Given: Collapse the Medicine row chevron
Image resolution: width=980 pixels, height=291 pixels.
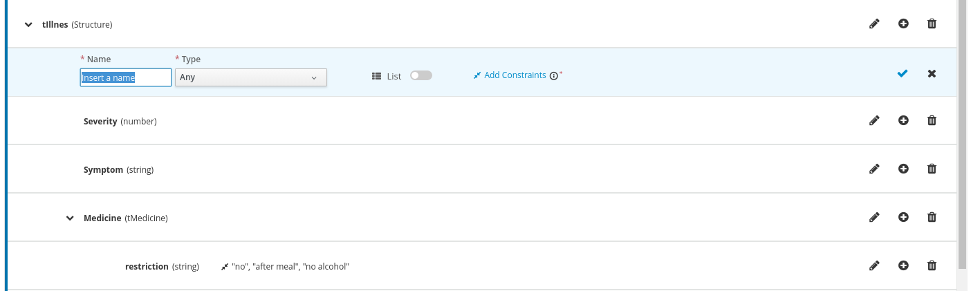Looking at the screenshot, I should pos(70,218).
